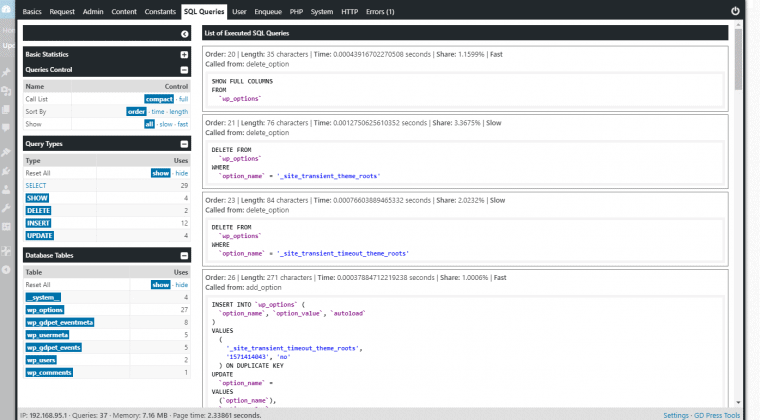Toggle the wp_usermeta table filter
Screen dimensions: 760x420
tap(47, 335)
